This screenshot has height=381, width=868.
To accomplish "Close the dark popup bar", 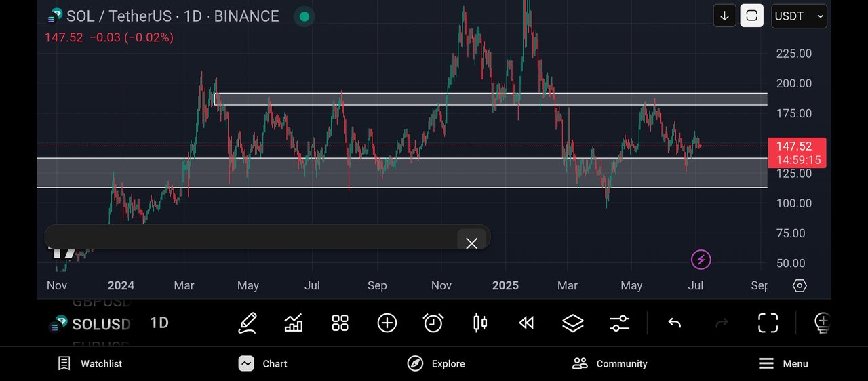I will [x=471, y=242].
